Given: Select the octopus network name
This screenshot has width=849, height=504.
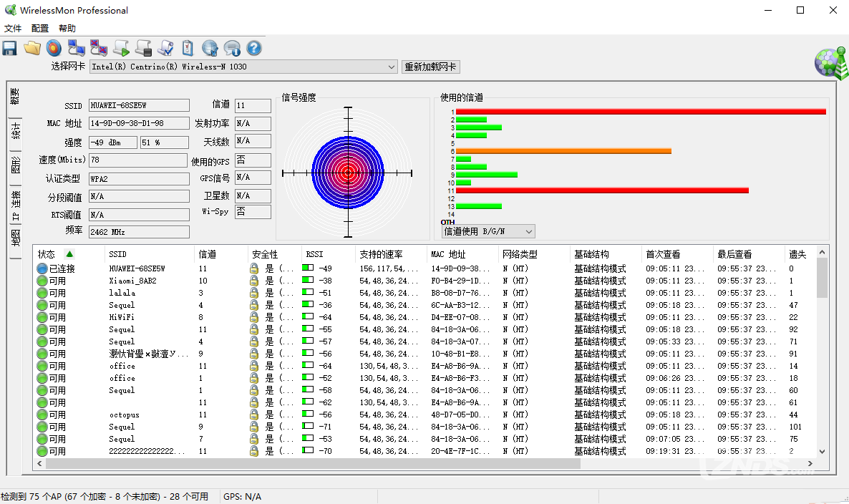Looking at the screenshot, I should point(124,415).
